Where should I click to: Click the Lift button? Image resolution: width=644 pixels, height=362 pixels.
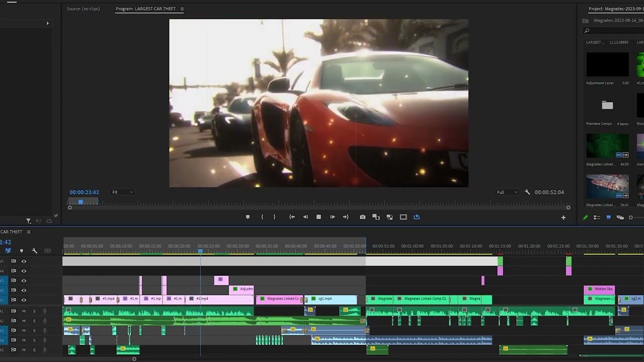[376, 217]
